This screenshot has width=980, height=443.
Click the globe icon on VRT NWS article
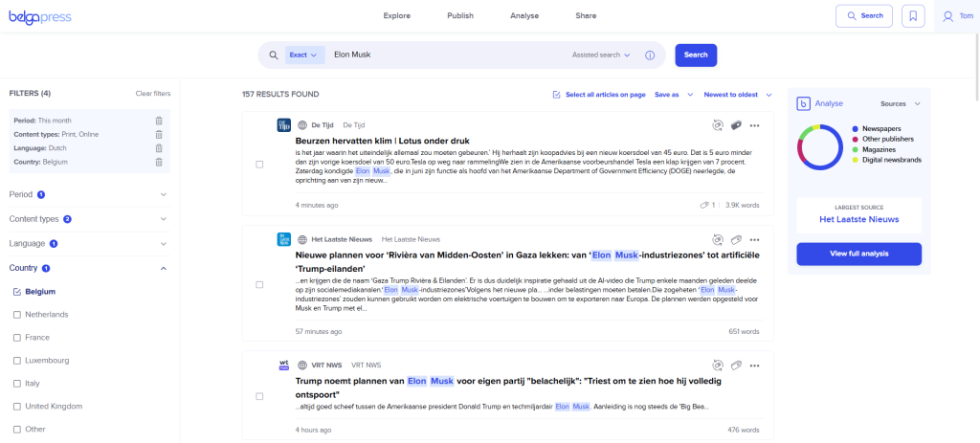coord(302,365)
